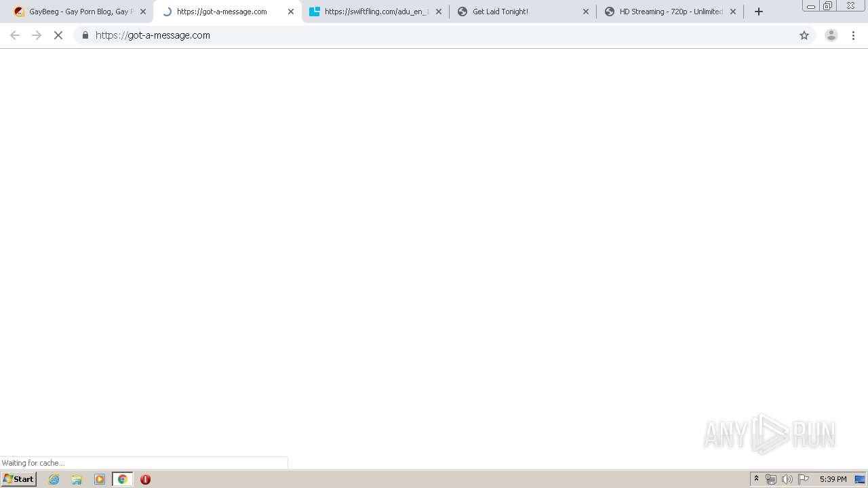The image size is (868, 488).
Task: Show hidden system tray icons
Action: click(756, 479)
